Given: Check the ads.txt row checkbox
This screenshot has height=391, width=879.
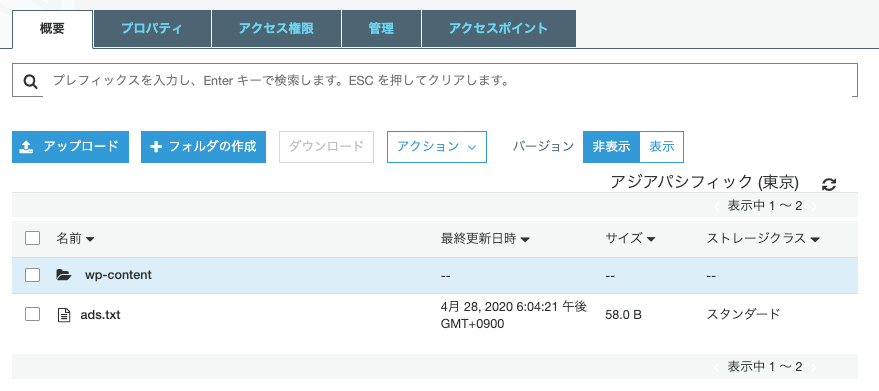Looking at the screenshot, I should (x=33, y=314).
